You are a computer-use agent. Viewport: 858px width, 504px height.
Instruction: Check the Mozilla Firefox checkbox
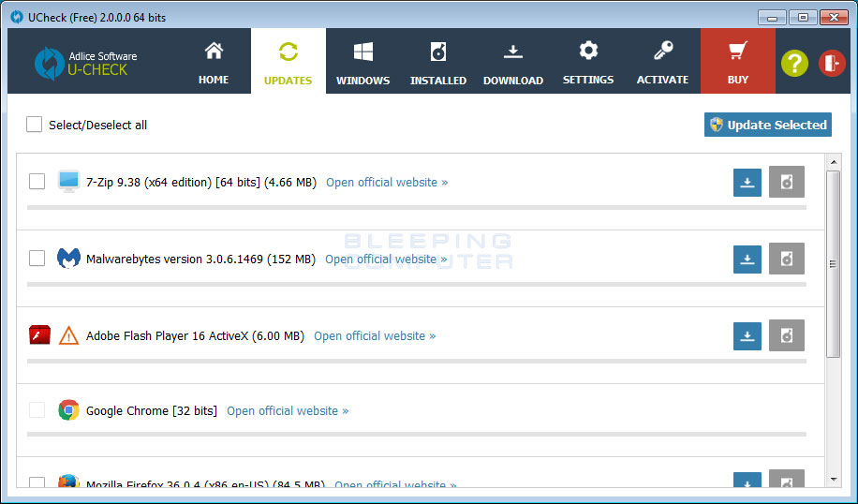pos(37,482)
